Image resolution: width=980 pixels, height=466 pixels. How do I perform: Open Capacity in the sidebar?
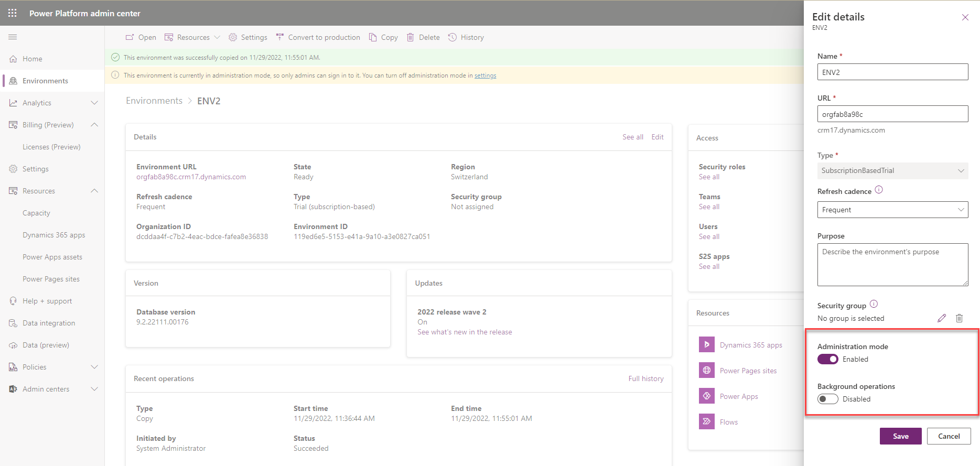(36, 213)
